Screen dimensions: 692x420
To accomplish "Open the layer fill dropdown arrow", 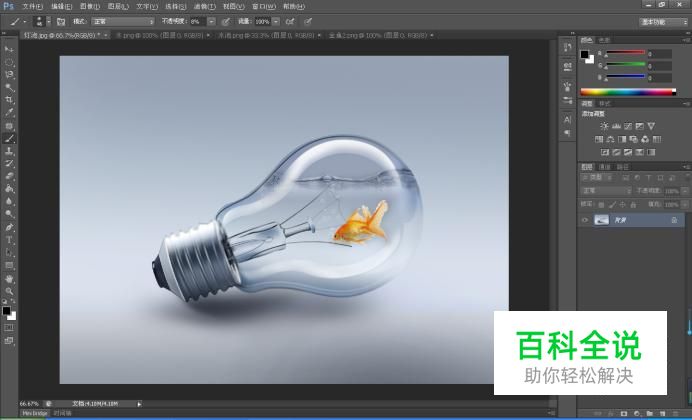I will click(x=684, y=205).
